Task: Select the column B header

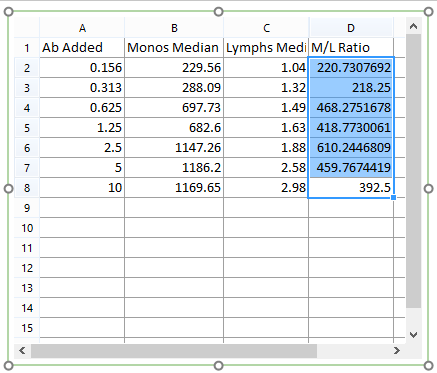Action: [174, 28]
